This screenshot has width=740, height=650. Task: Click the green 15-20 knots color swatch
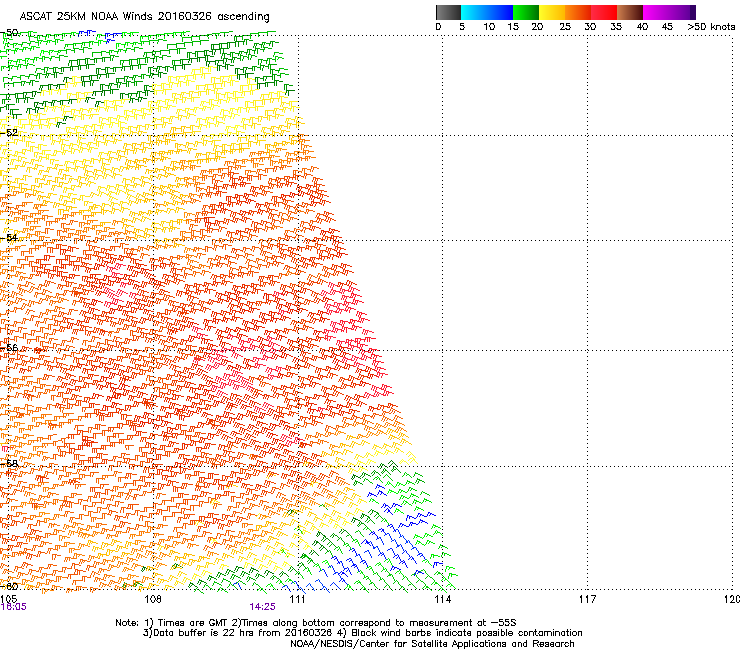tap(526, 12)
